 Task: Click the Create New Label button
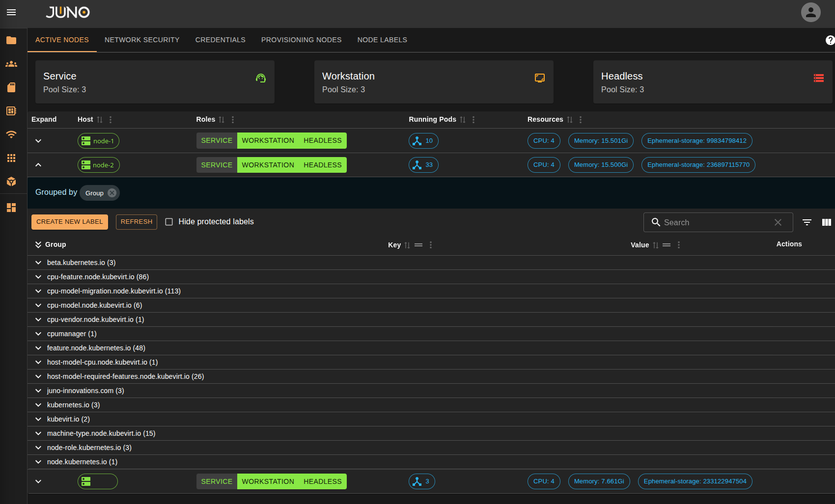click(70, 222)
